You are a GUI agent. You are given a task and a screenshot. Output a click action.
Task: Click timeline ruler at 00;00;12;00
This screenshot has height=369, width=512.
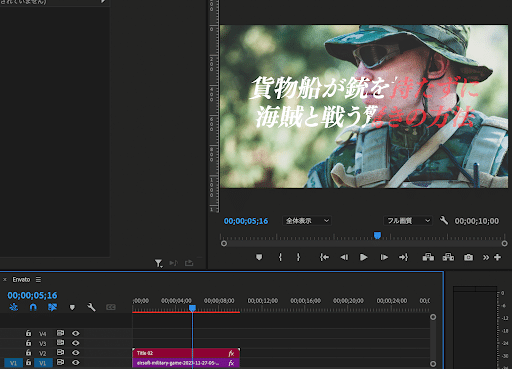click(x=263, y=301)
